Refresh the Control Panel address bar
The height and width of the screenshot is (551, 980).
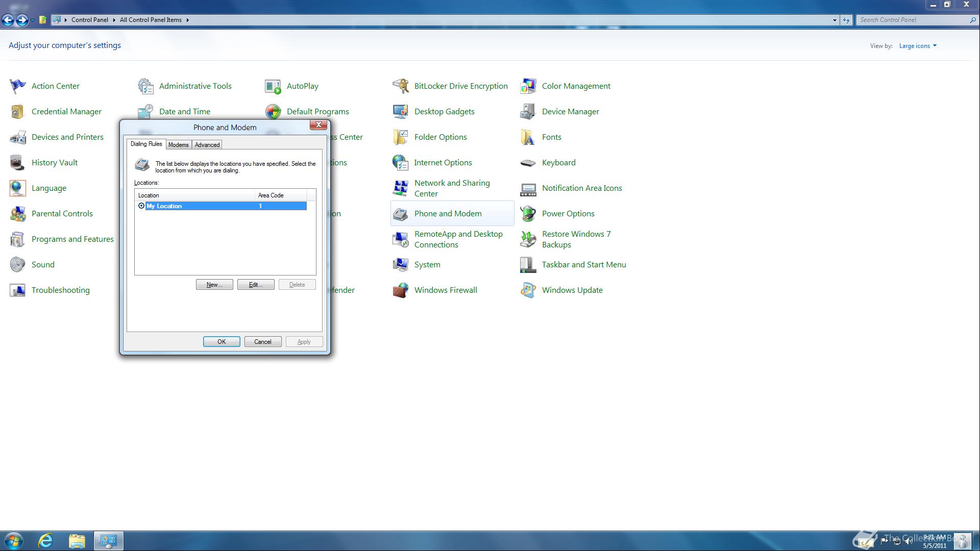pyautogui.click(x=846, y=20)
